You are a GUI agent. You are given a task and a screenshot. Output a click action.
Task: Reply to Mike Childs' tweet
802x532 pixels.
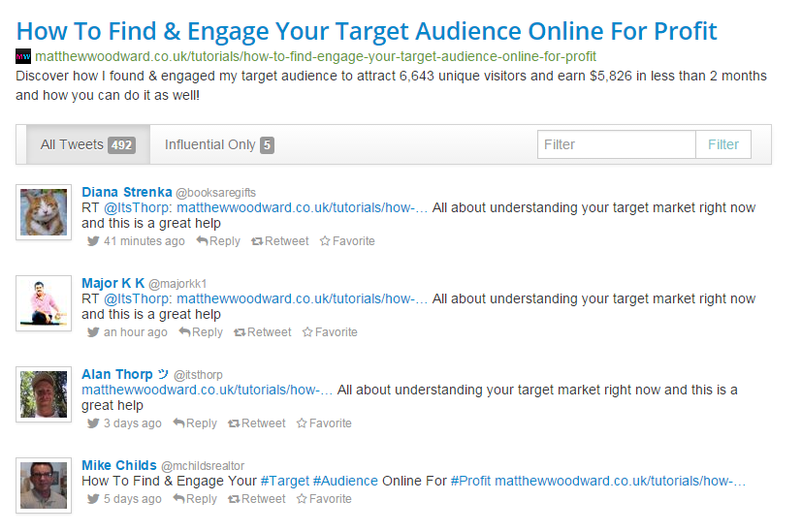point(195,499)
